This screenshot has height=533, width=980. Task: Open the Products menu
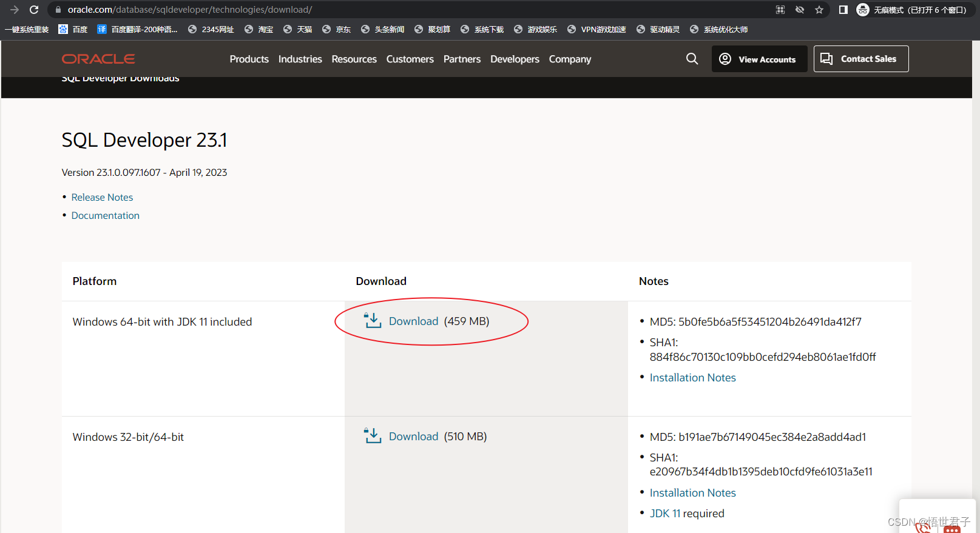(249, 59)
